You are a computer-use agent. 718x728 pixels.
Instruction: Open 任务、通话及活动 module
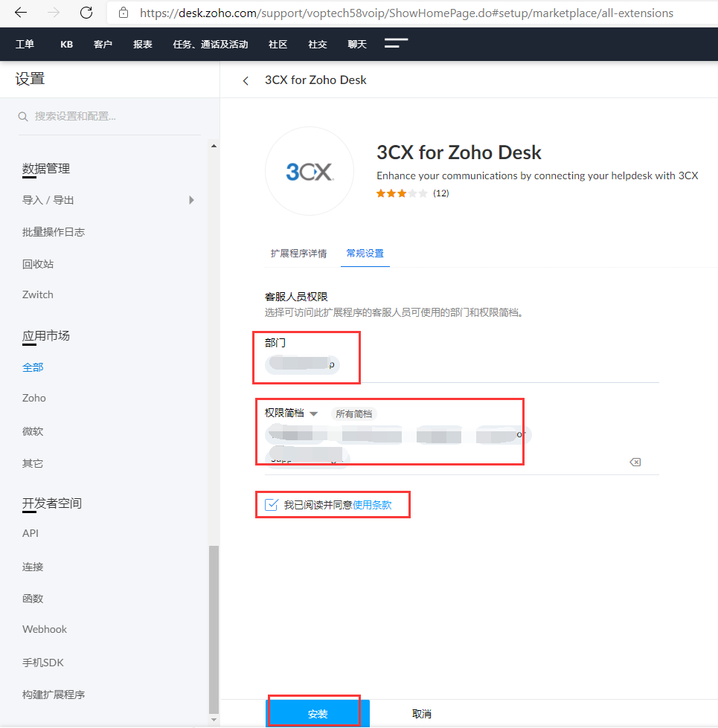point(211,44)
